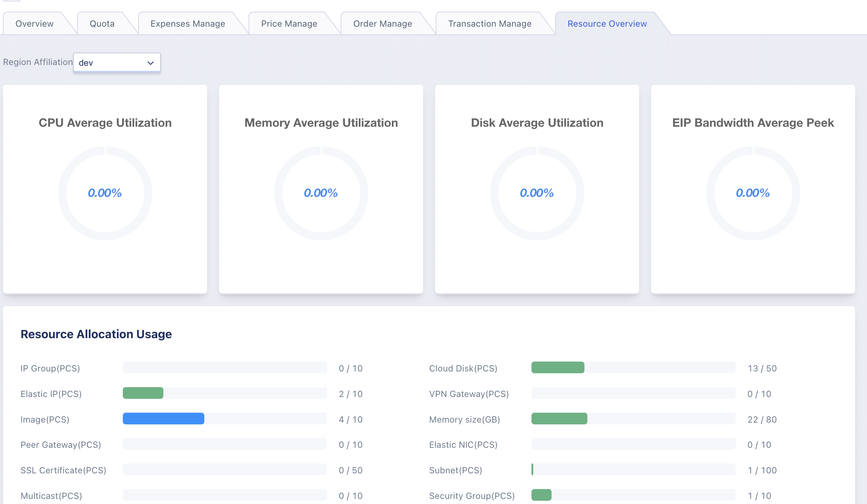Click the Price Manage tab button
Viewport: 867px width, 504px height.
pos(289,23)
